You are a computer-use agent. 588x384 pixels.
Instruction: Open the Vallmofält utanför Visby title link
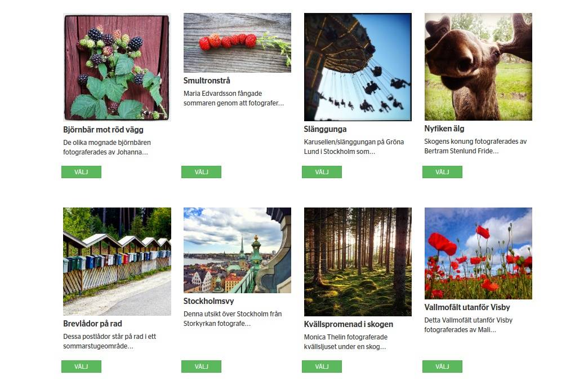tap(467, 307)
